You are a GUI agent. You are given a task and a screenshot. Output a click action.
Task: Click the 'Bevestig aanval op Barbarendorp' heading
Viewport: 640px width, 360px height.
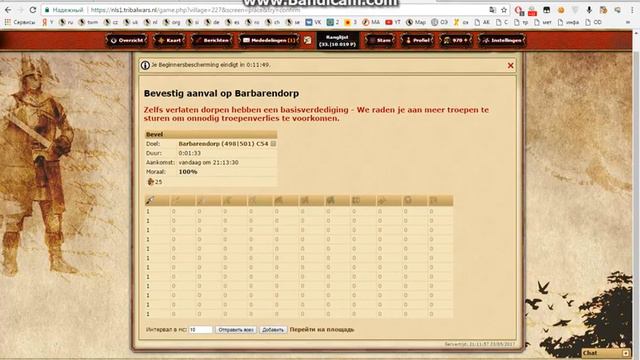(x=221, y=93)
